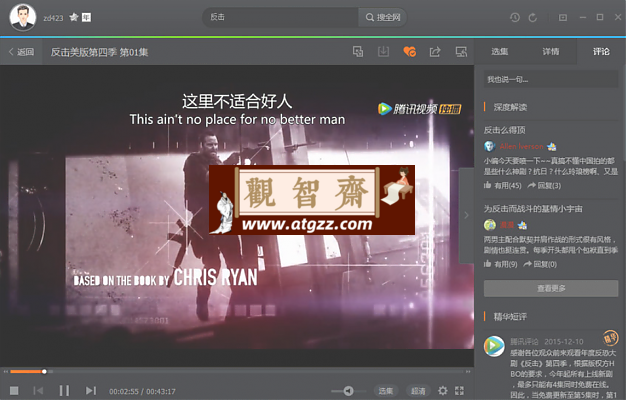
Task: Click the rewind arrows left of progress bar
Action: tap(6, 372)
